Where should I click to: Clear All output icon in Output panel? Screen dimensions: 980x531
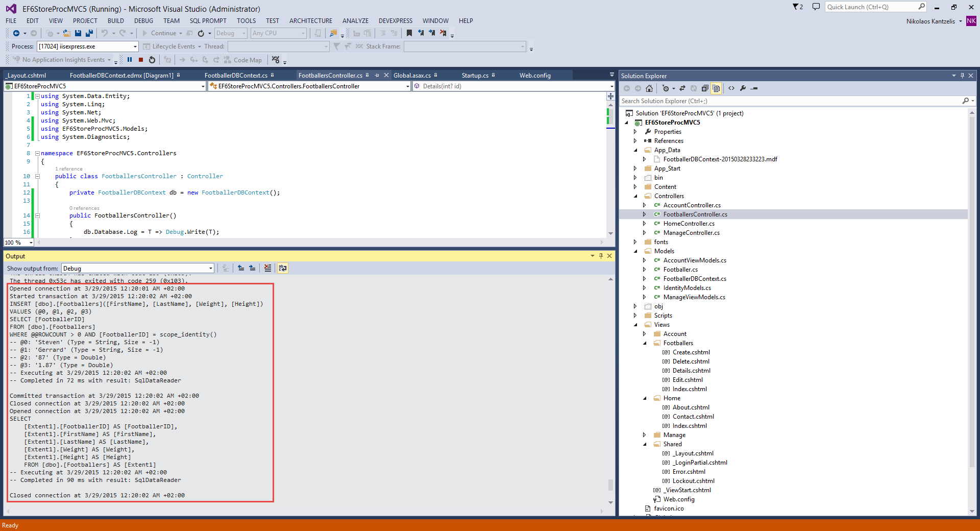(x=267, y=268)
